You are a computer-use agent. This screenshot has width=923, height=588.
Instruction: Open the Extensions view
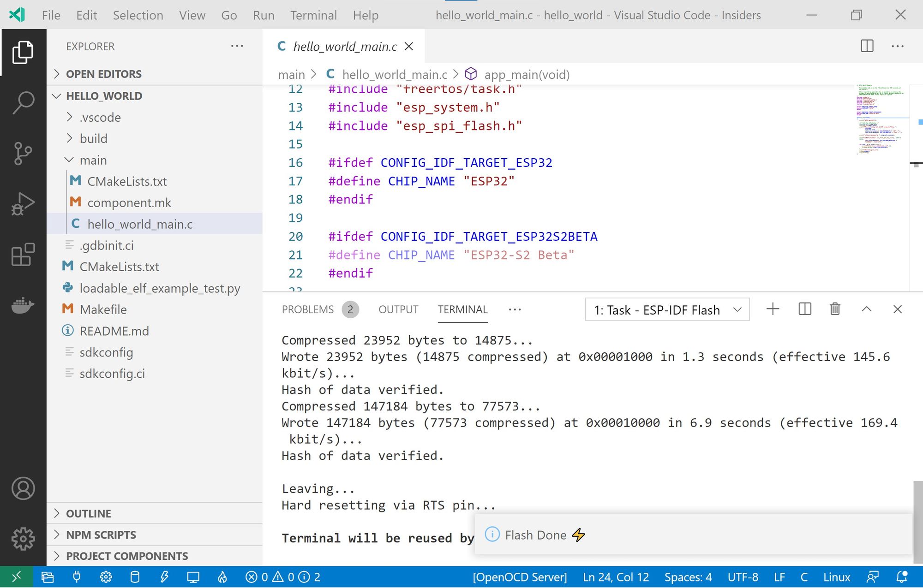[x=23, y=255]
